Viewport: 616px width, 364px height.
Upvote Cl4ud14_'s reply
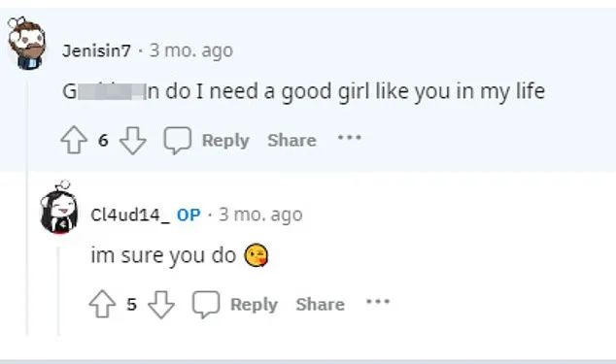(x=102, y=304)
